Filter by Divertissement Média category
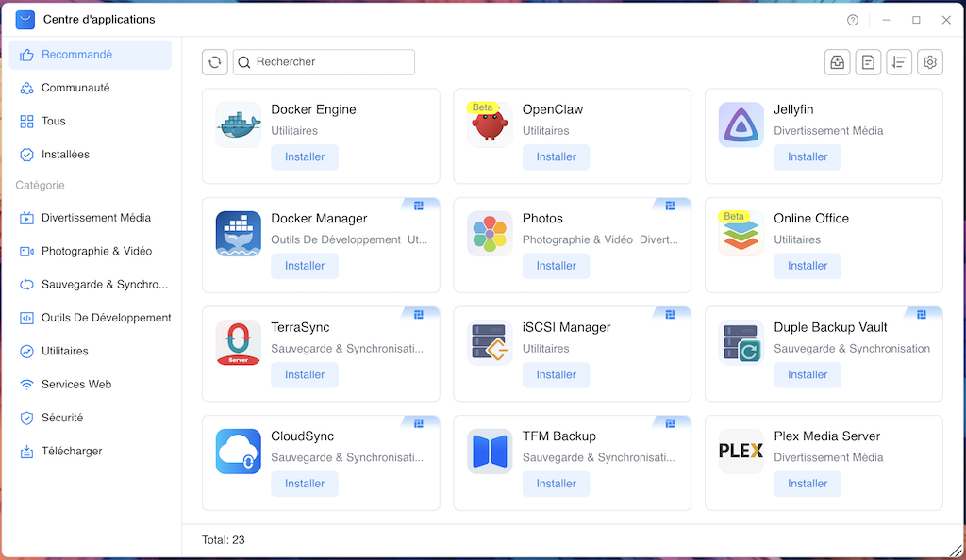This screenshot has width=966, height=560. [91, 218]
